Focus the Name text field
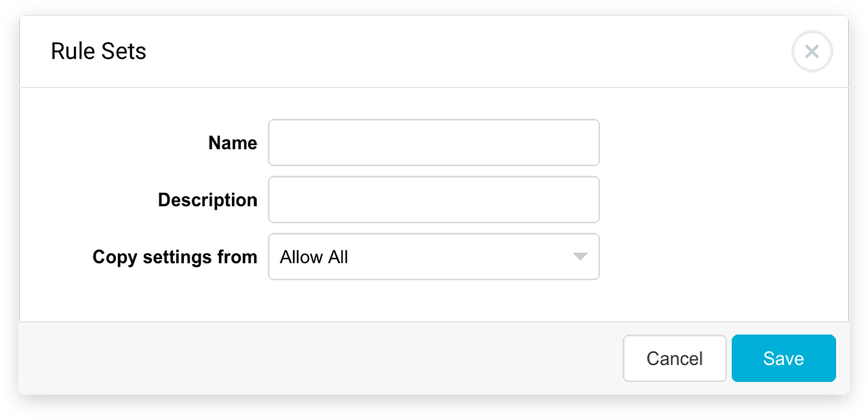Screen dimensions: 868x420 pyautogui.click(x=434, y=142)
